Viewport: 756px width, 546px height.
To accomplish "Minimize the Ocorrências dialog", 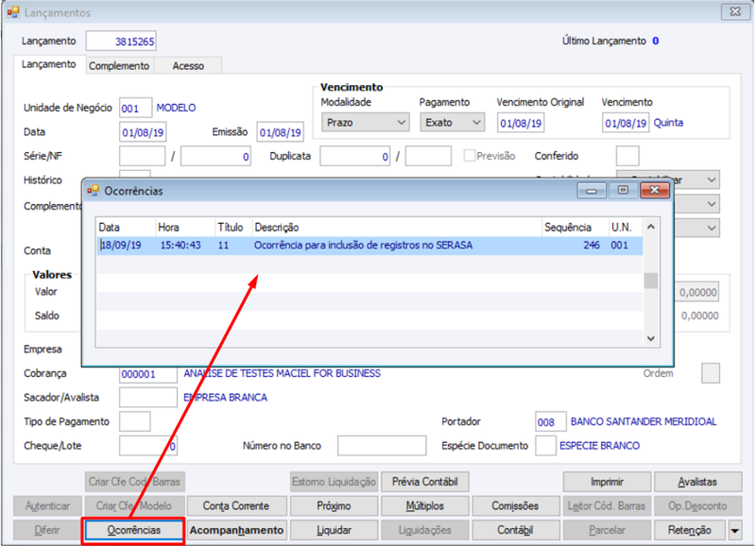I will click(592, 191).
